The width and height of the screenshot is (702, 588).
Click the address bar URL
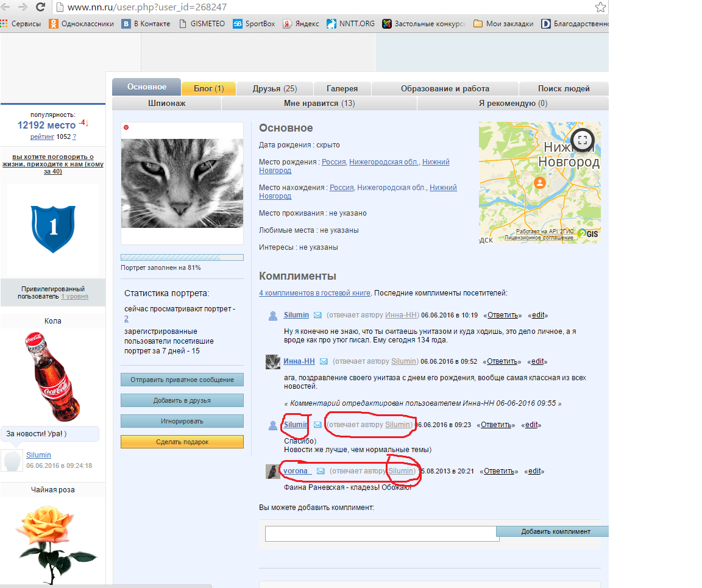tap(147, 7)
